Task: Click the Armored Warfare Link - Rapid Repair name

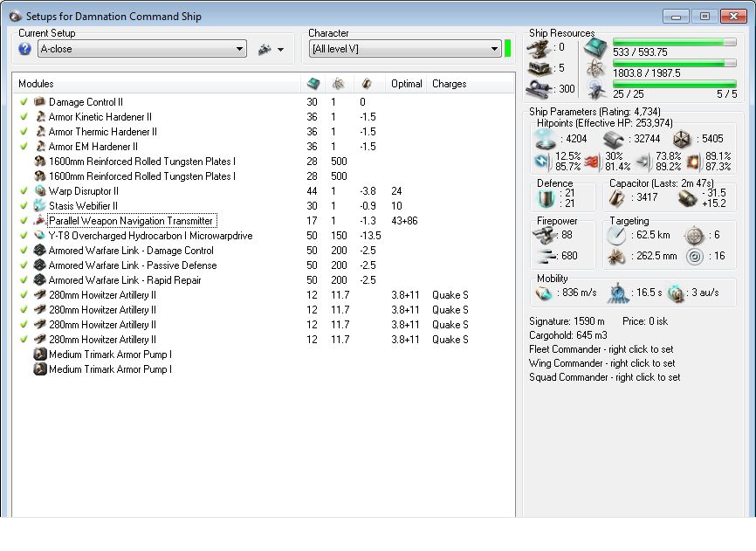Action: click(125, 280)
